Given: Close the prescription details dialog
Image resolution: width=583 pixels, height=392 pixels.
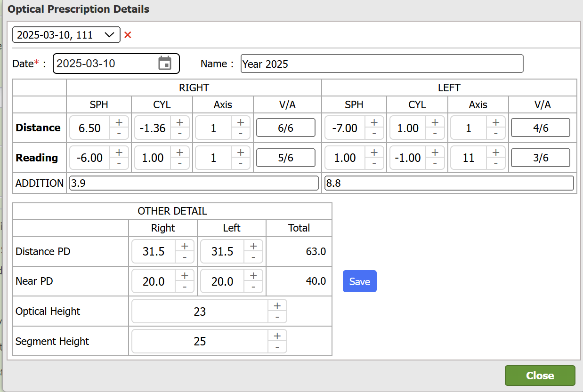Looking at the screenshot, I should [x=540, y=376].
